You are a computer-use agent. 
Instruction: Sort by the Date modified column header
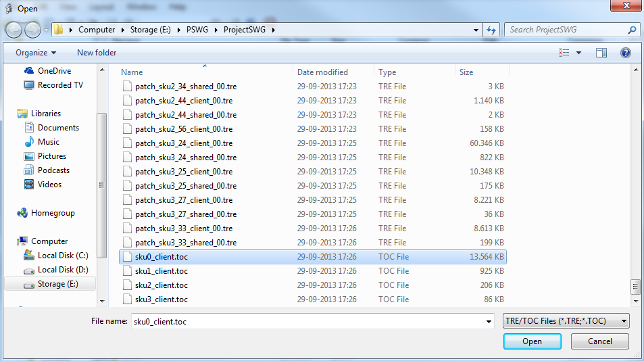click(322, 72)
